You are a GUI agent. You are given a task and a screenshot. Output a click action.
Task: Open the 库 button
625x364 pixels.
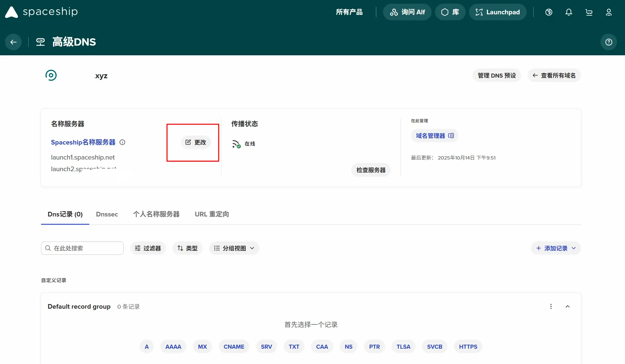click(x=450, y=12)
